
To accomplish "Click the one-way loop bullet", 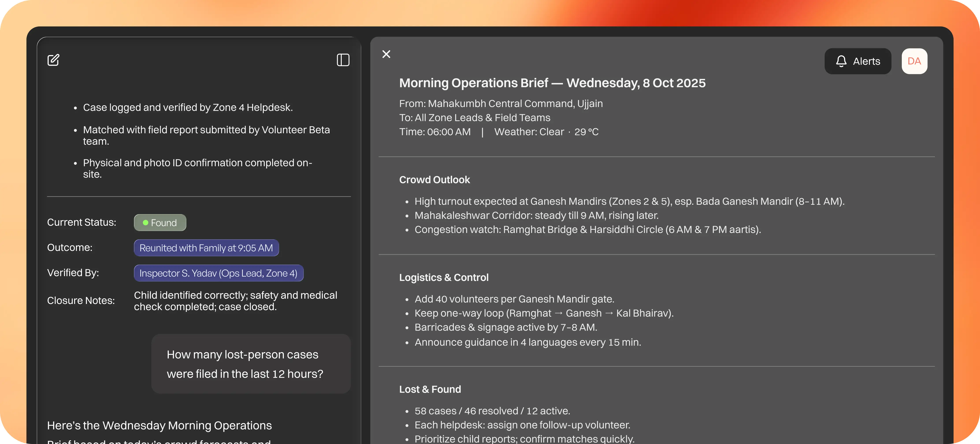I will 544,313.
